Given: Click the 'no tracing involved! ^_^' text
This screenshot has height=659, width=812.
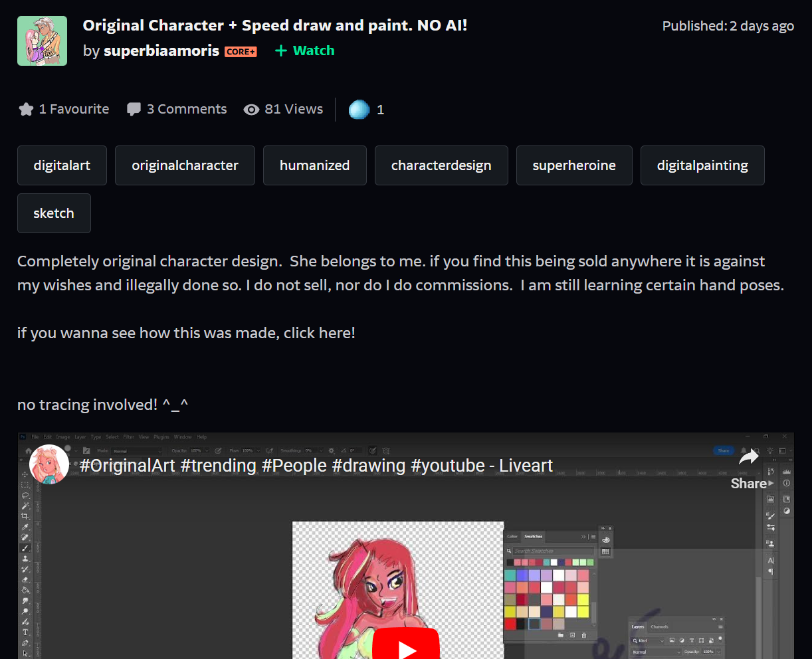Looking at the screenshot, I should [103, 405].
